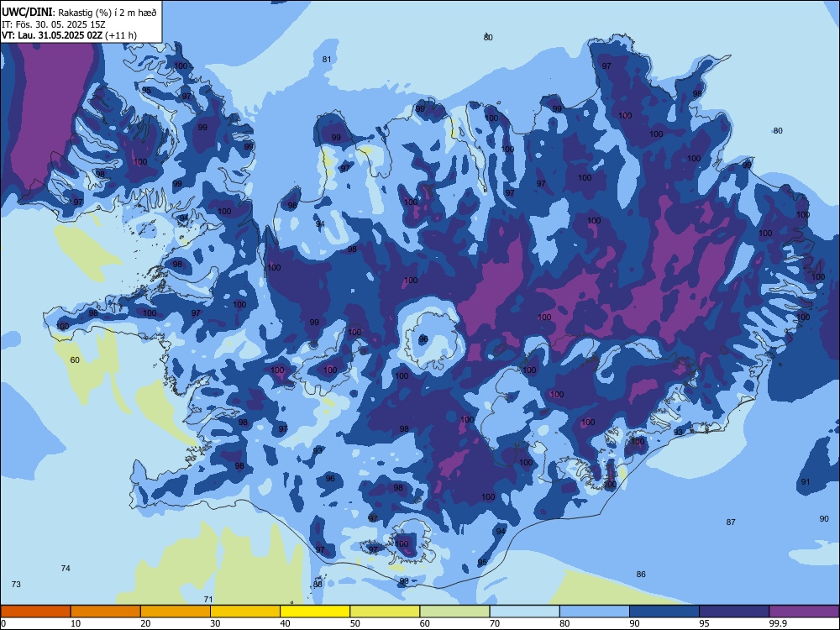The width and height of the screenshot is (840, 630).
Task: Select the medium blue 90–95 legend swatch
Action: 664,612
